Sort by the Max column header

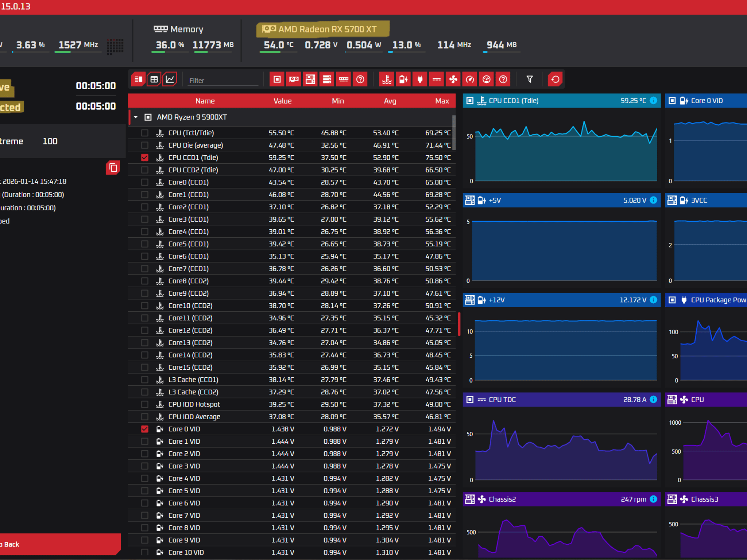click(x=442, y=101)
